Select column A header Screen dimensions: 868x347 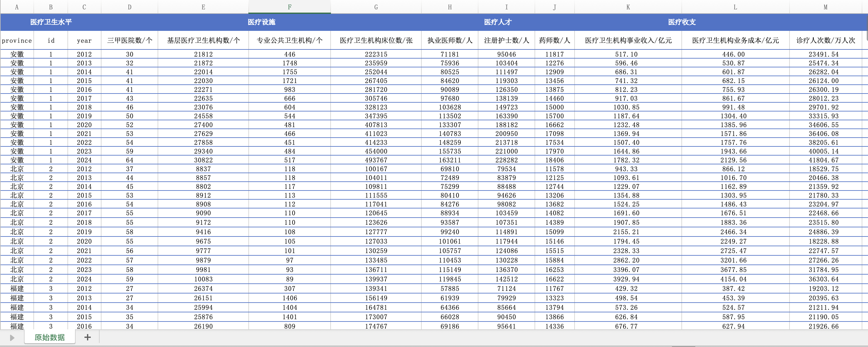click(17, 7)
